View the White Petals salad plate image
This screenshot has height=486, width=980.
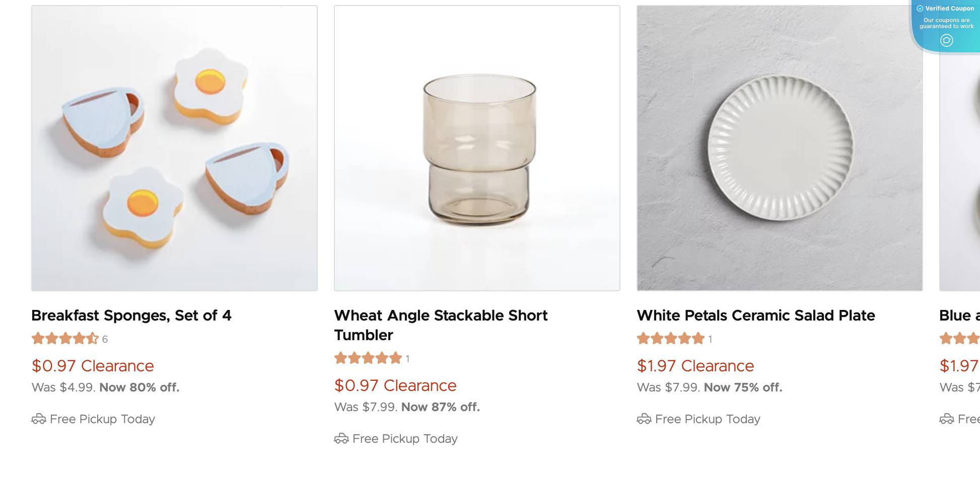point(780,148)
